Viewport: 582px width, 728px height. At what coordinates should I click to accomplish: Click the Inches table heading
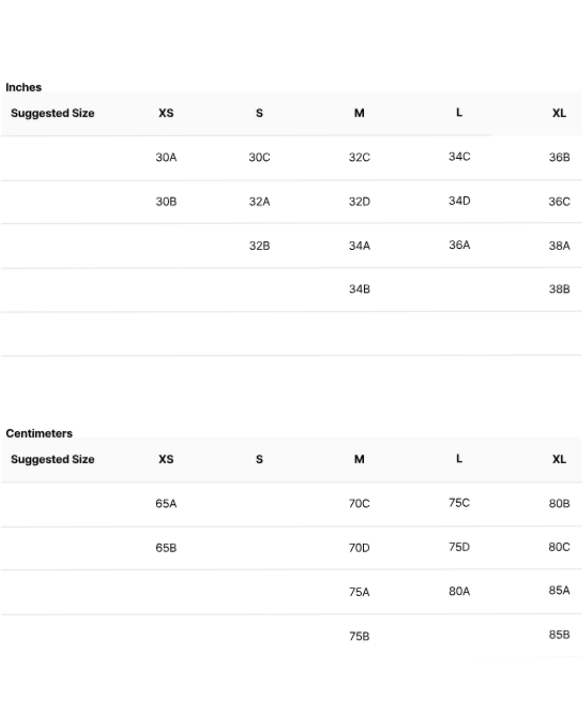click(24, 87)
